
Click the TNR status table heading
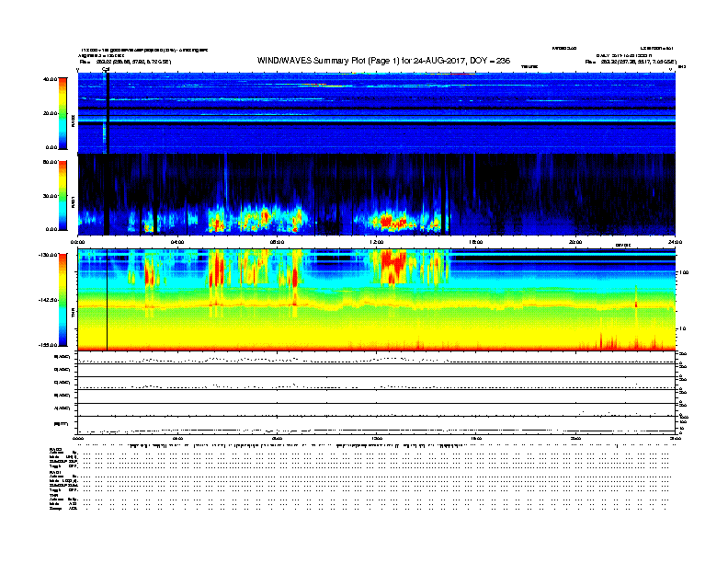coord(53,496)
